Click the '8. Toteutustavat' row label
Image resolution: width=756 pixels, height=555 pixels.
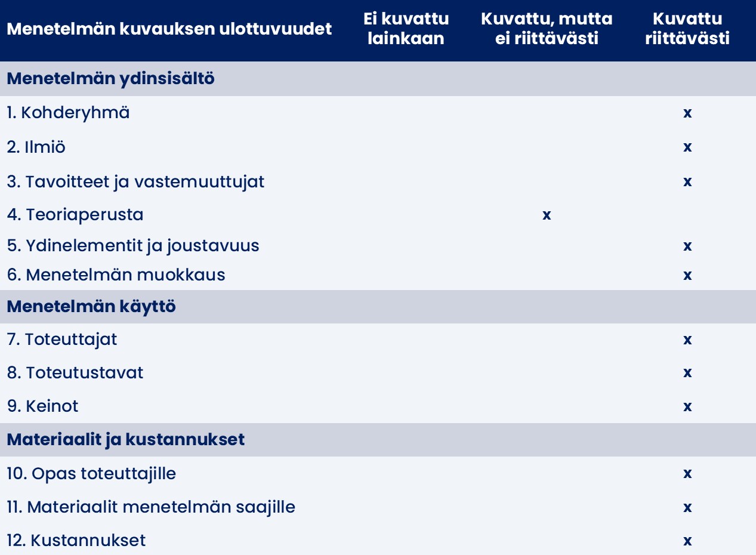75,373
